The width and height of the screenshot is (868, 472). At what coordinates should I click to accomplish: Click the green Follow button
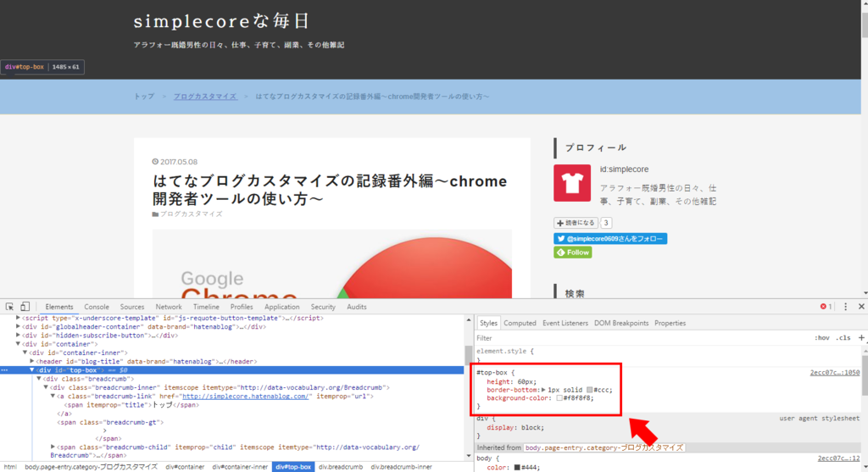coord(572,253)
